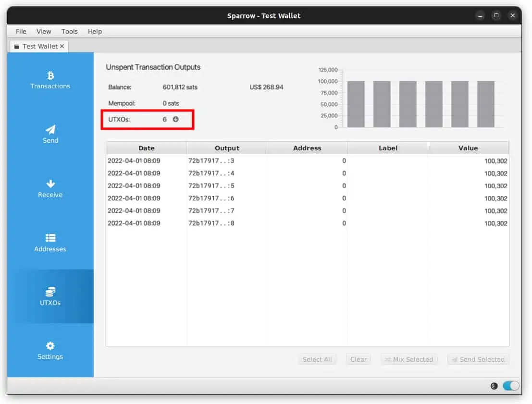Close the Sparrow window

pos(513,15)
